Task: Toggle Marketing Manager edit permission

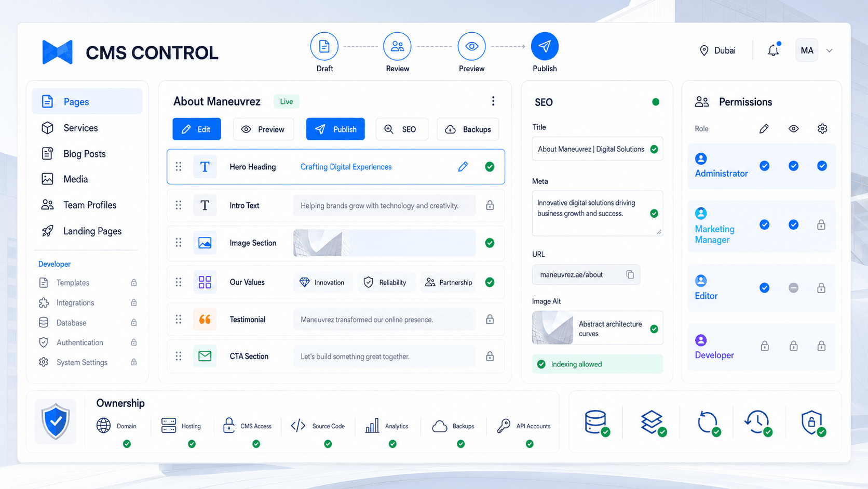Action: click(764, 224)
